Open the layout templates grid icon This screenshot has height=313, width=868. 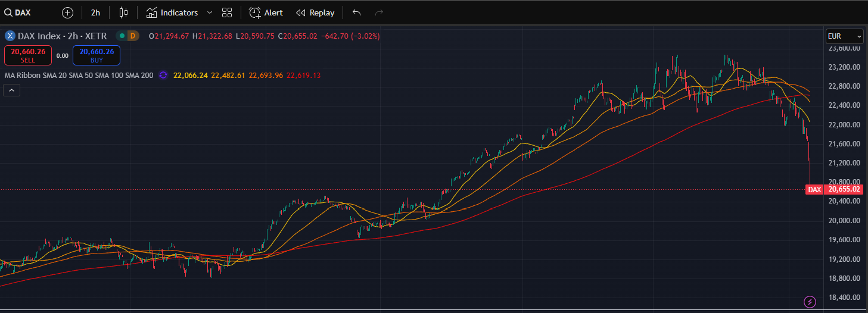226,12
